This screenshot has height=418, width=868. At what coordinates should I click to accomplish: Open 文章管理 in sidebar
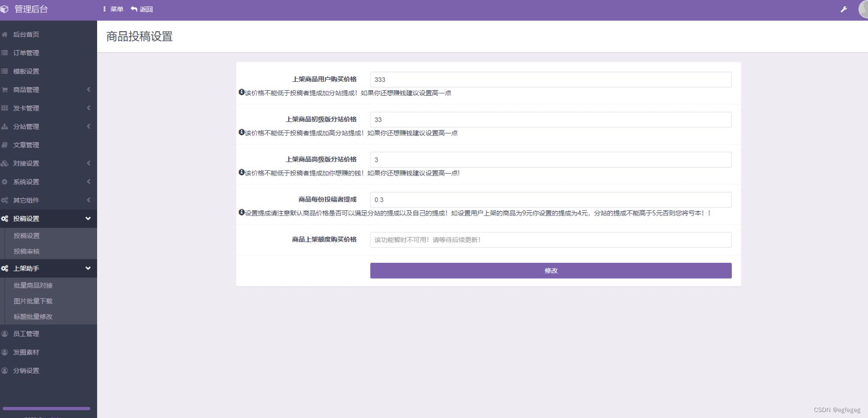tap(26, 145)
